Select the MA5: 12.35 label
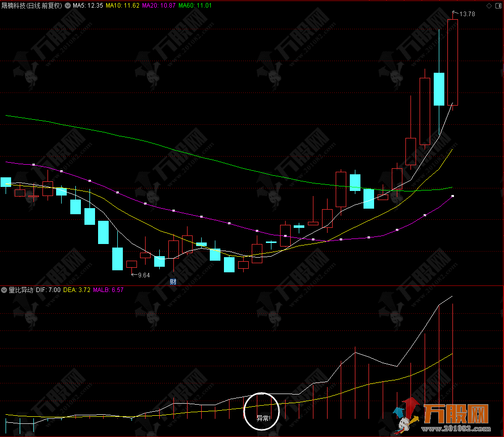 (x=88, y=6)
